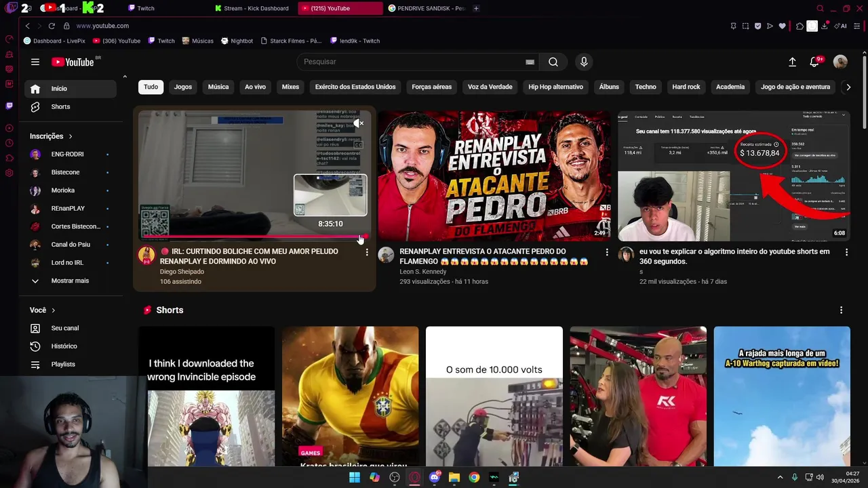Select the Jogos category chip

(x=183, y=87)
